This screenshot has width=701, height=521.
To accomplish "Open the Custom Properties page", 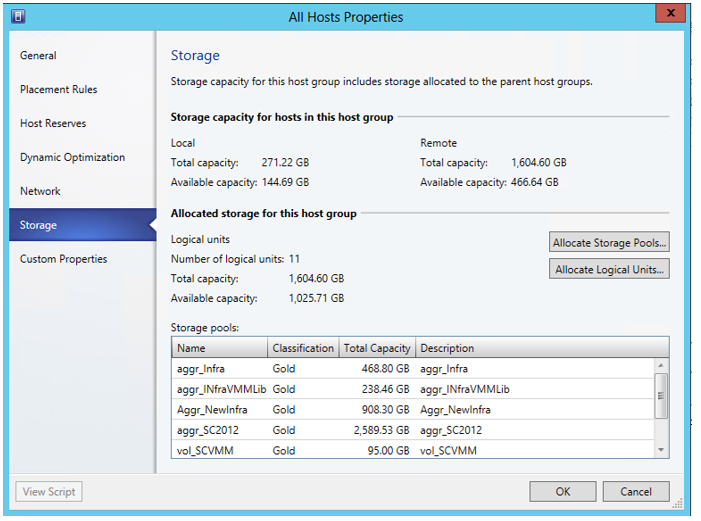I will (63, 260).
